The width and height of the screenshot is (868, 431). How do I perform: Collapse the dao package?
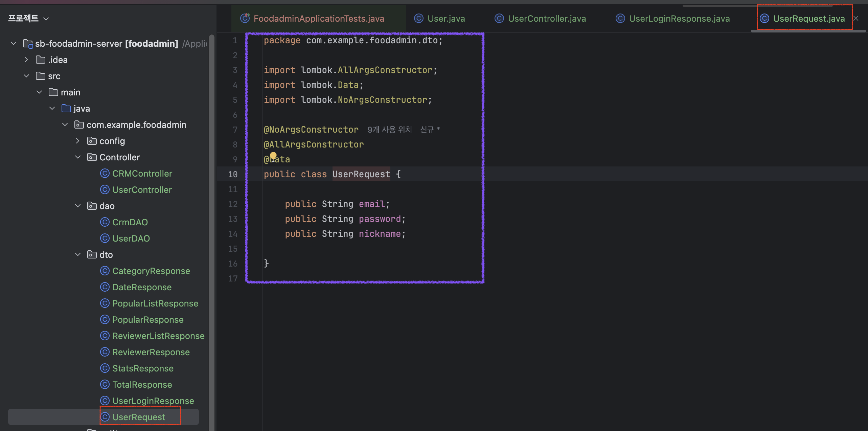click(x=78, y=206)
